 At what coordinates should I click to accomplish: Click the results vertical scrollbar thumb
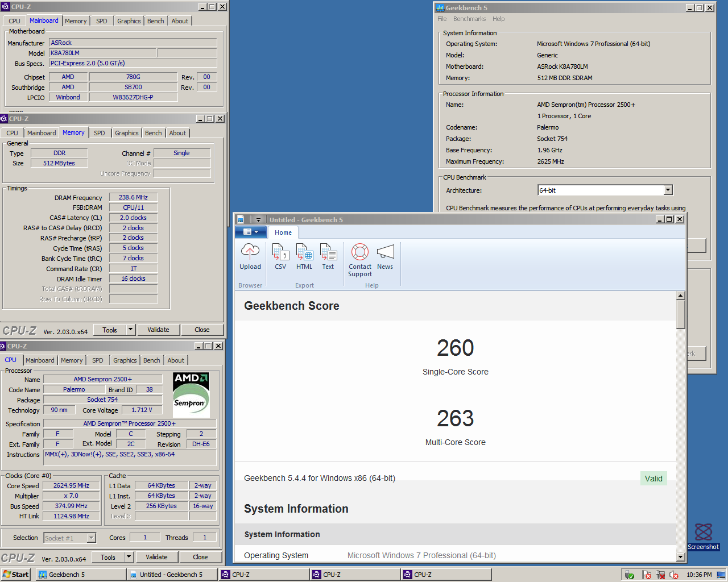coord(681,314)
